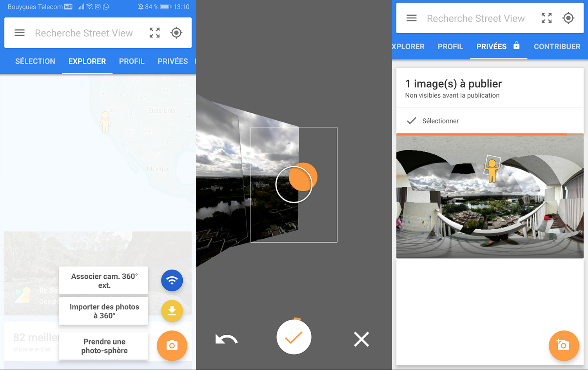Open PRIVÉES tab in left screen
The image size is (588, 370).
point(173,61)
